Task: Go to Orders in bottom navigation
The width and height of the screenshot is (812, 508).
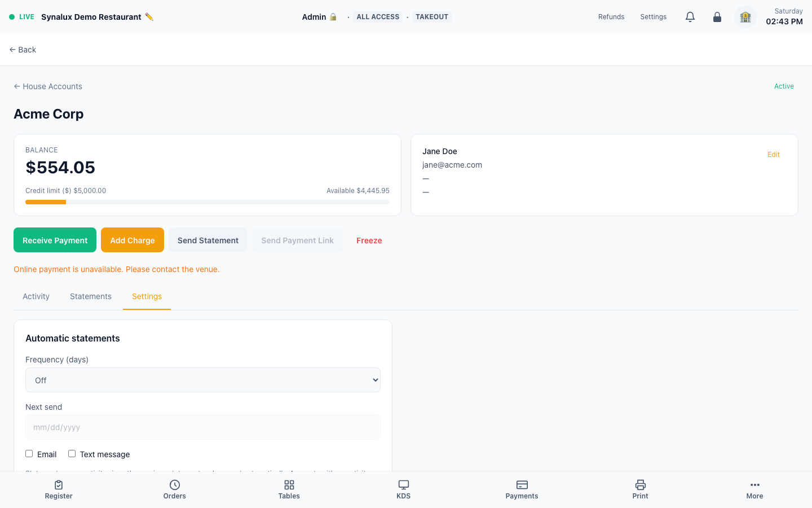Action: 175,490
